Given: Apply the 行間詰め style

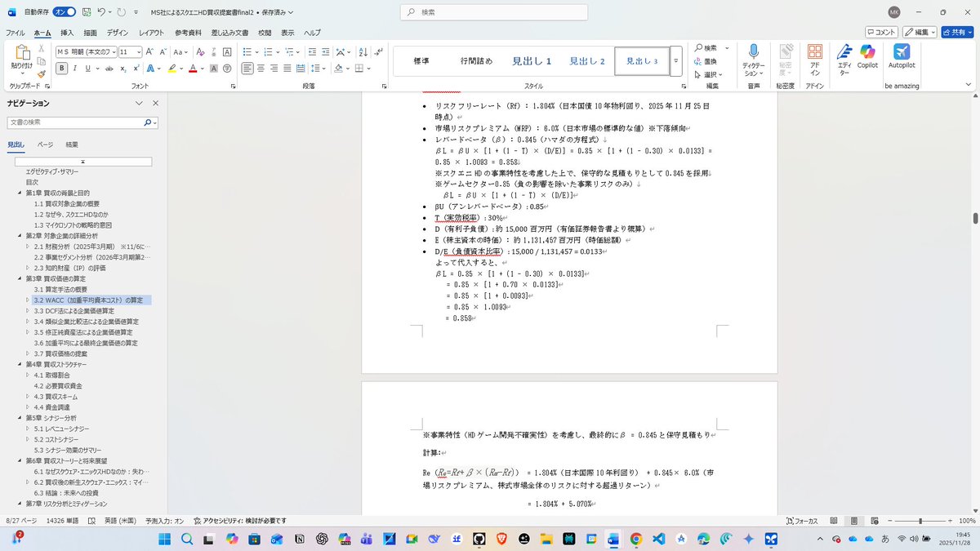Looking at the screenshot, I should 476,61.
